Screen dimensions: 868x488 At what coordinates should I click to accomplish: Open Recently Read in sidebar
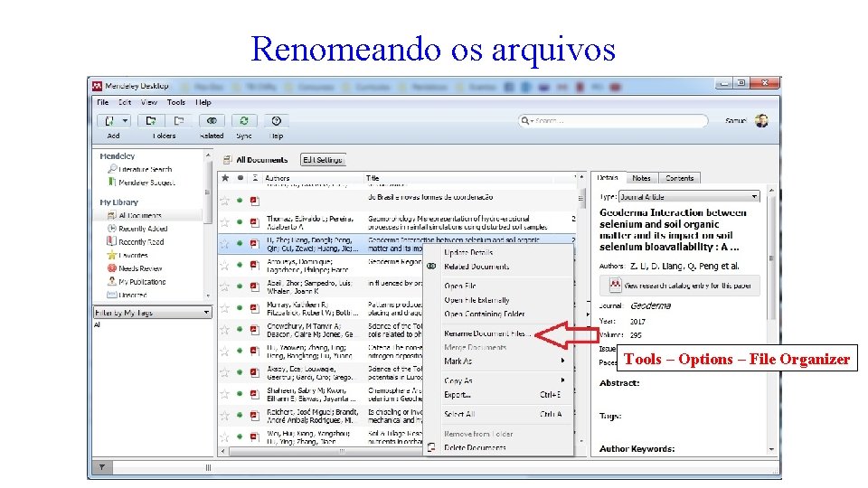[x=141, y=242]
